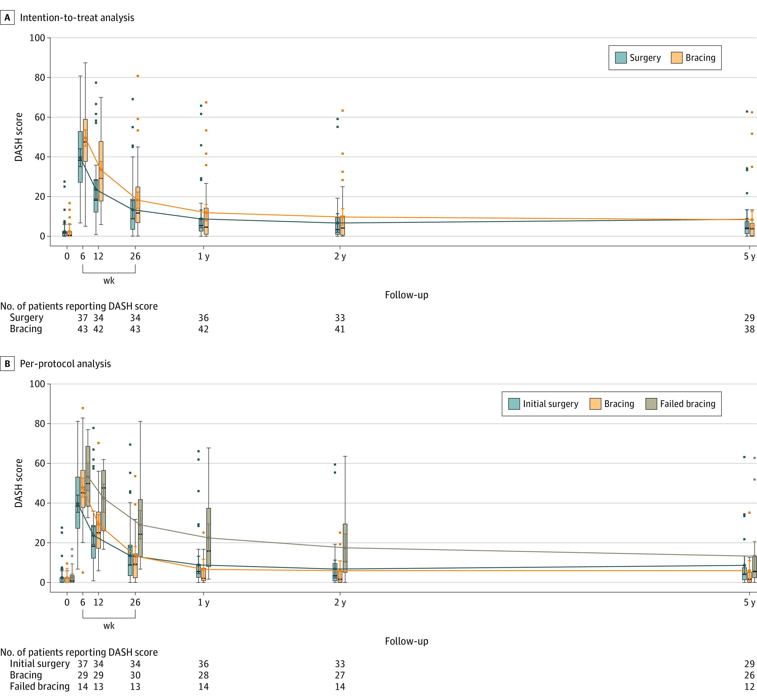Click the 'Follow-up' x-axis title under panel B

(x=407, y=641)
